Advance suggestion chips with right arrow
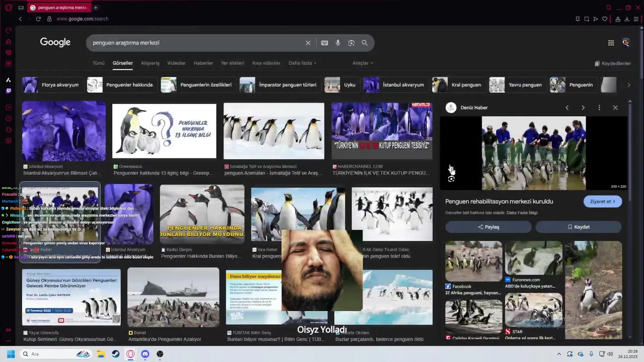The width and height of the screenshot is (644, 362). [628, 85]
